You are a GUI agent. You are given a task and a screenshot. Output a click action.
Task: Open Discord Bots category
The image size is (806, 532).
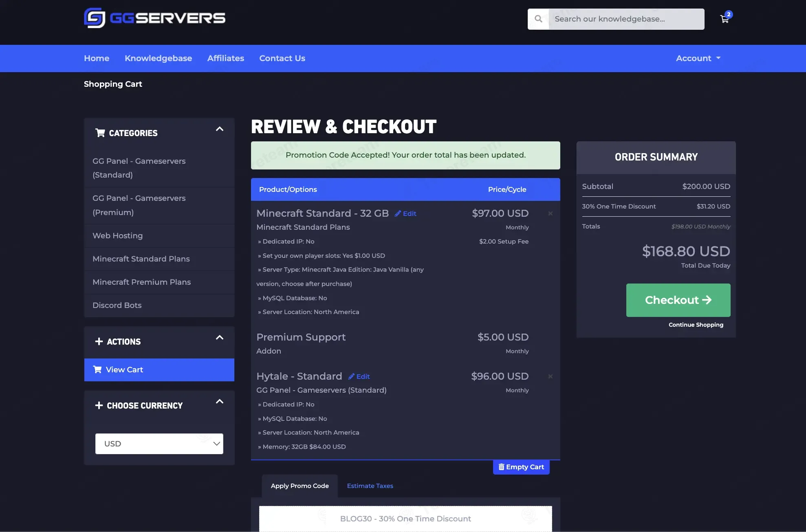pos(159,306)
